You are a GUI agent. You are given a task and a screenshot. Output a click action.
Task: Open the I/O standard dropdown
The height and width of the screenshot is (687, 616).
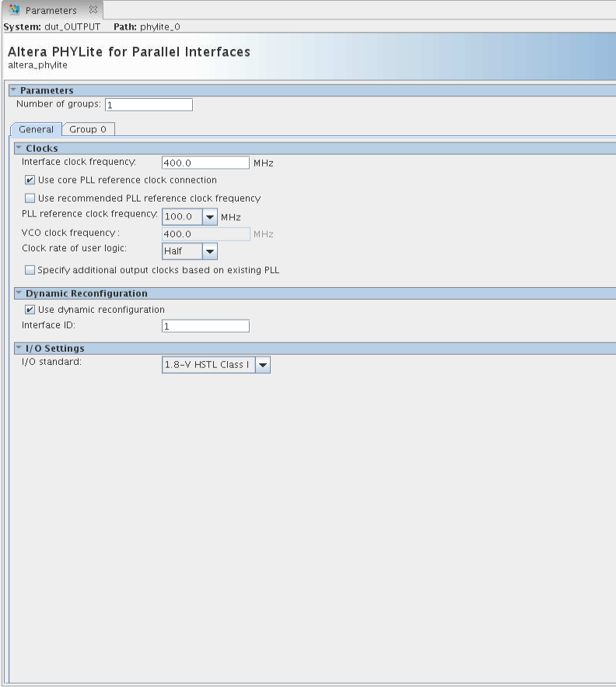click(x=263, y=365)
